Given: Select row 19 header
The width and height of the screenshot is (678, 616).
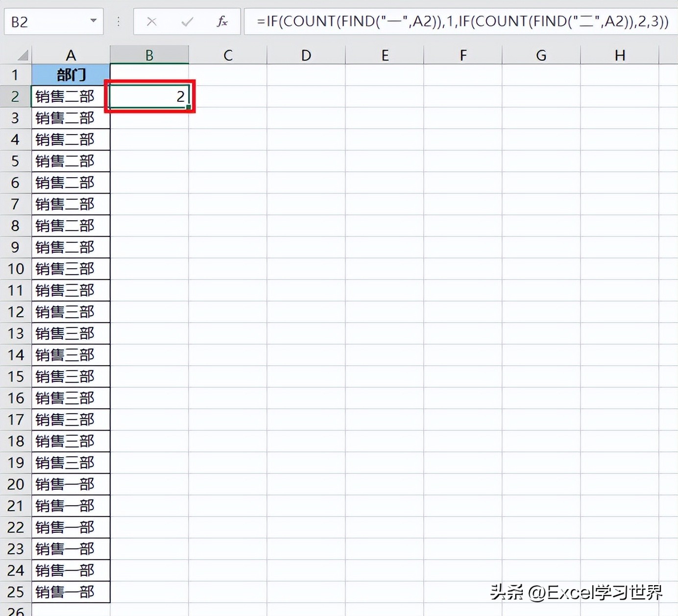Looking at the screenshot, I should [16, 463].
